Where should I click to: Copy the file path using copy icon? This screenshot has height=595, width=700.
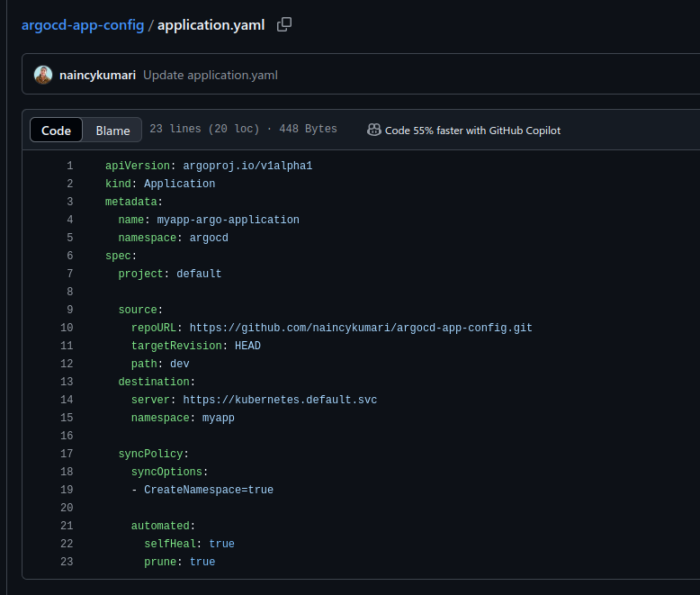point(284,25)
